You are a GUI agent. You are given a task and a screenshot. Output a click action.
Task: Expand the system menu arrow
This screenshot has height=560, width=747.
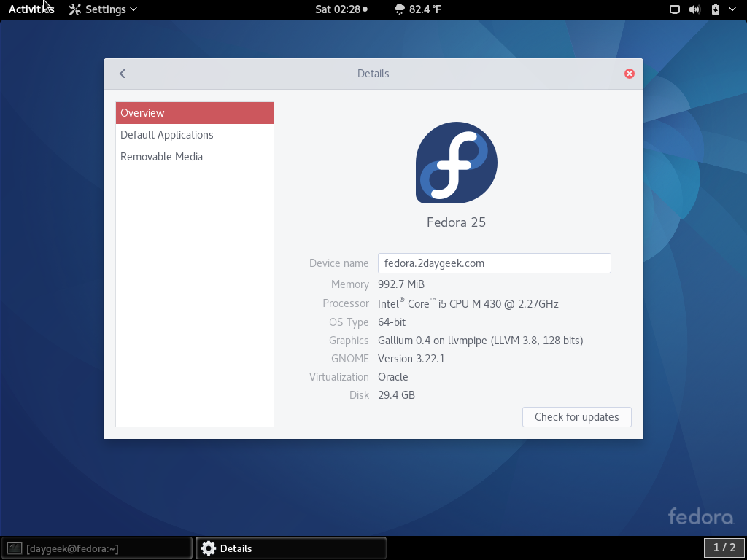(x=732, y=9)
